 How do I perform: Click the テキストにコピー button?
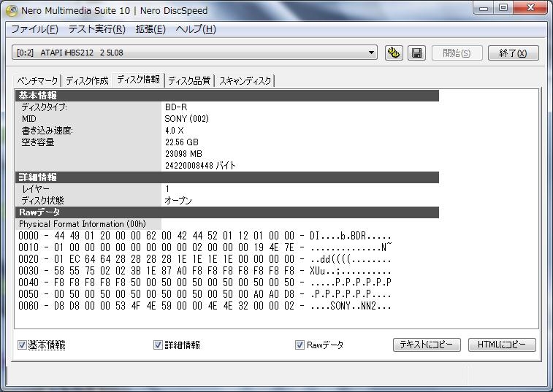[x=427, y=345]
